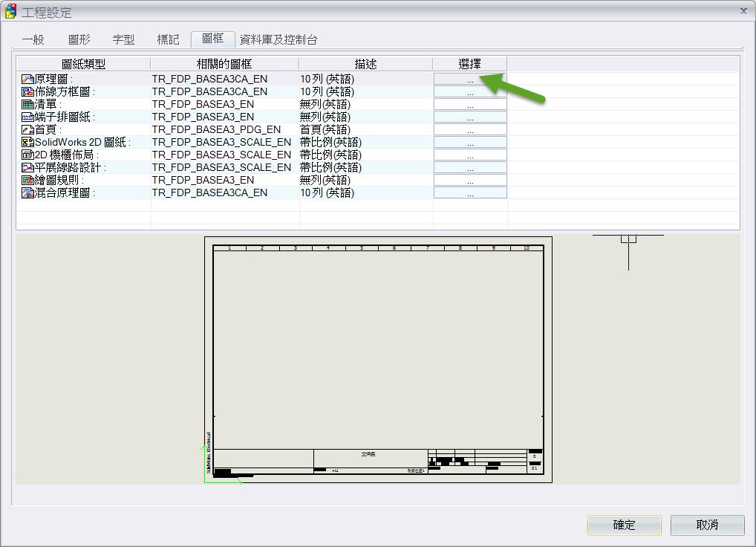The width and height of the screenshot is (756, 547).
Task: Click the browse button for 首頁 row
Action: coord(470,129)
